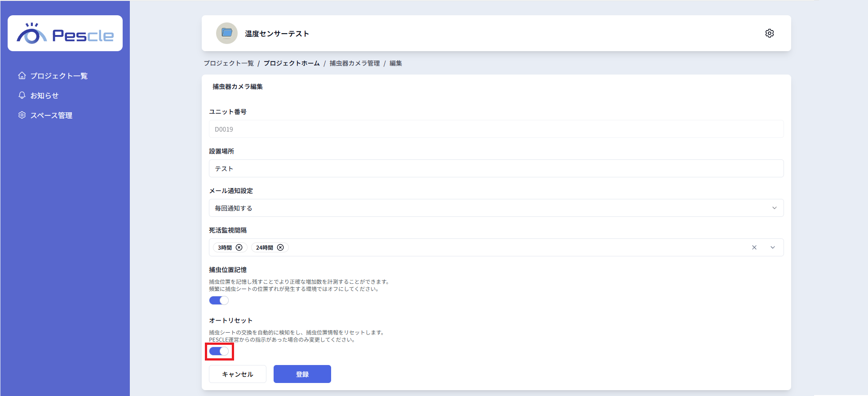Viewport: 868px width, 396px height.
Task: Navigate to プロジェクトホーム breadcrumb
Action: (292, 63)
